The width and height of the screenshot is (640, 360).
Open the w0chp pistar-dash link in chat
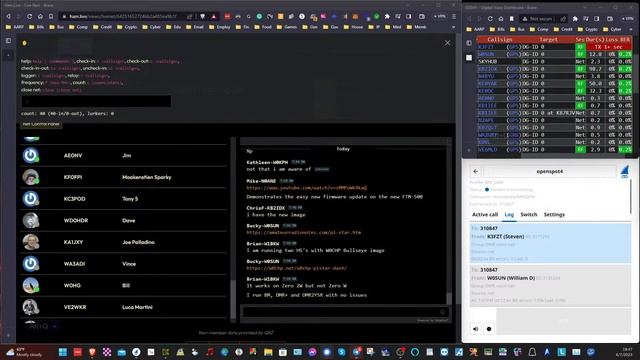click(x=296, y=268)
